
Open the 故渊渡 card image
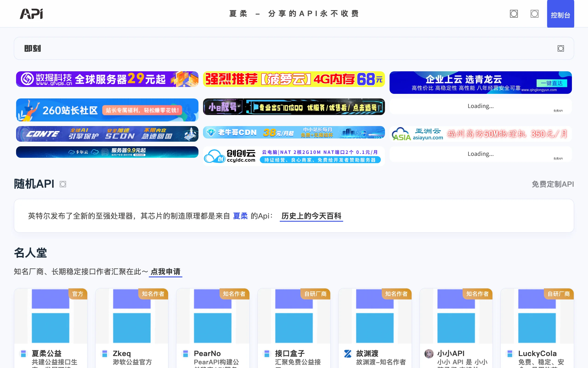pyautogui.click(x=375, y=316)
